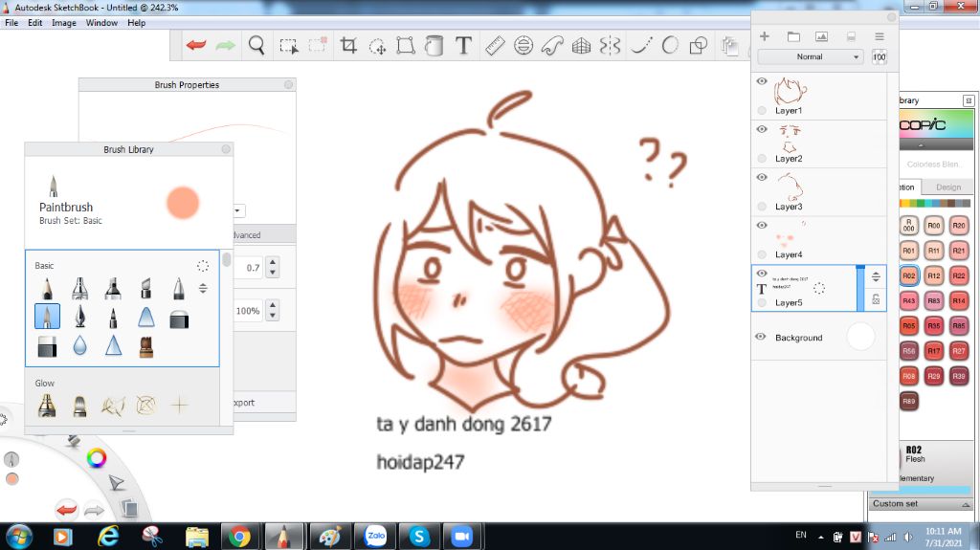Hide Layer2 with its eye icon
Viewport: 980px width, 550px height.
[x=761, y=129]
